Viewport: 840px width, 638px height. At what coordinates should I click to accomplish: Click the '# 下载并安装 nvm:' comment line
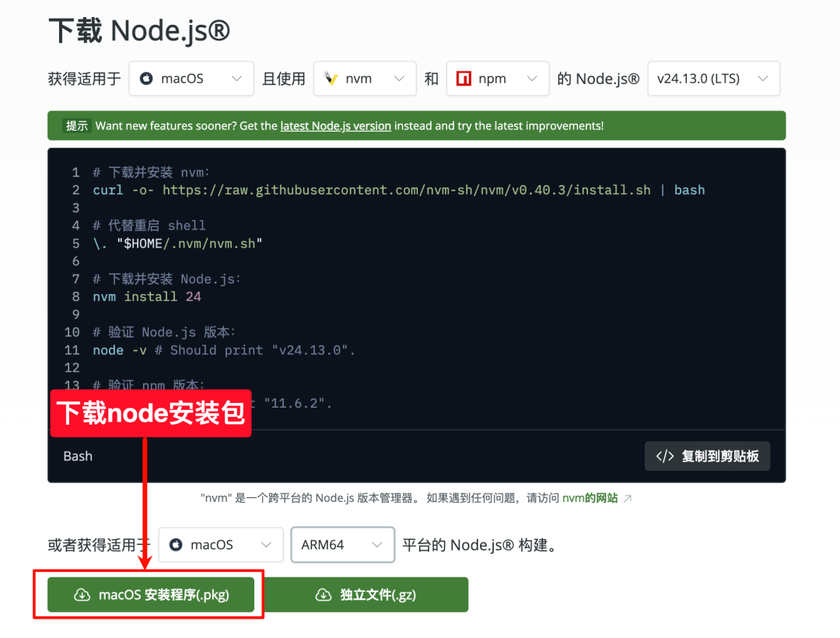(x=151, y=172)
